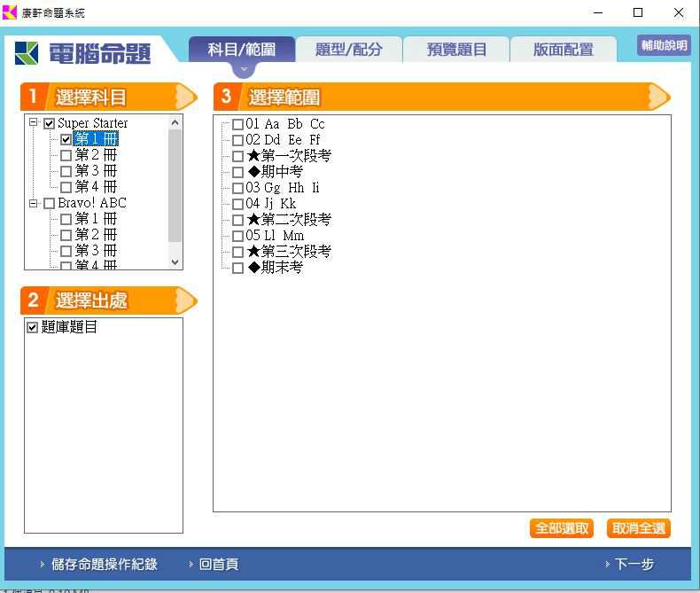The height and width of the screenshot is (593, 700).
Task: Open 輔助說明 help
Action: 664,45
